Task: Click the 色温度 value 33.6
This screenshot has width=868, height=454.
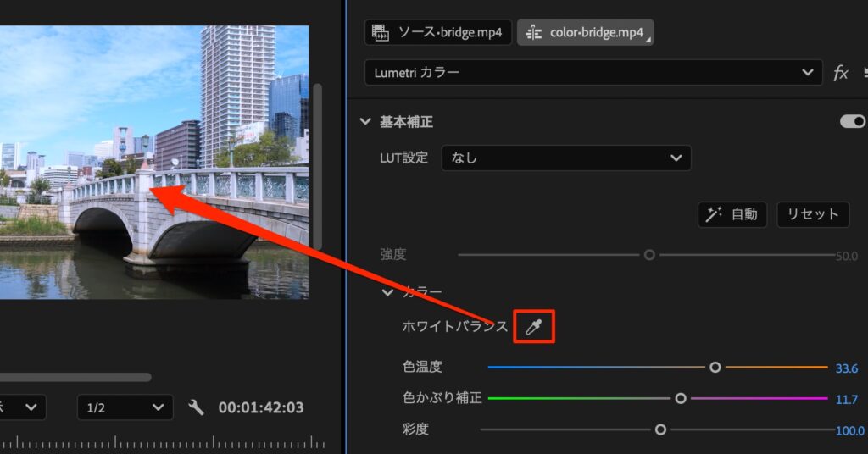Action: (x=846, y=368)
